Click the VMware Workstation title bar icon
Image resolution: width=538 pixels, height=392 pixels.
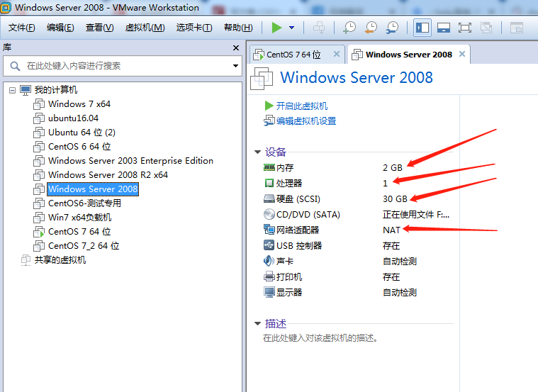tap(6, 8)
